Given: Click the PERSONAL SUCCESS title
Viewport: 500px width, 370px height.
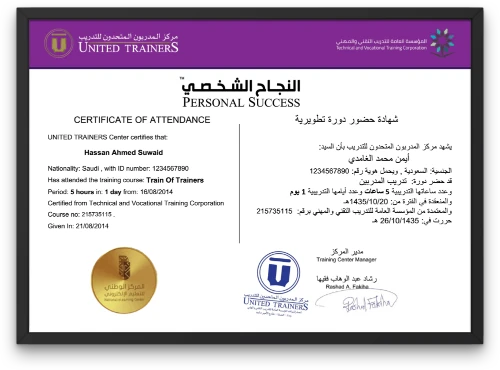Looking at the screenshot, I should (241, 102).
